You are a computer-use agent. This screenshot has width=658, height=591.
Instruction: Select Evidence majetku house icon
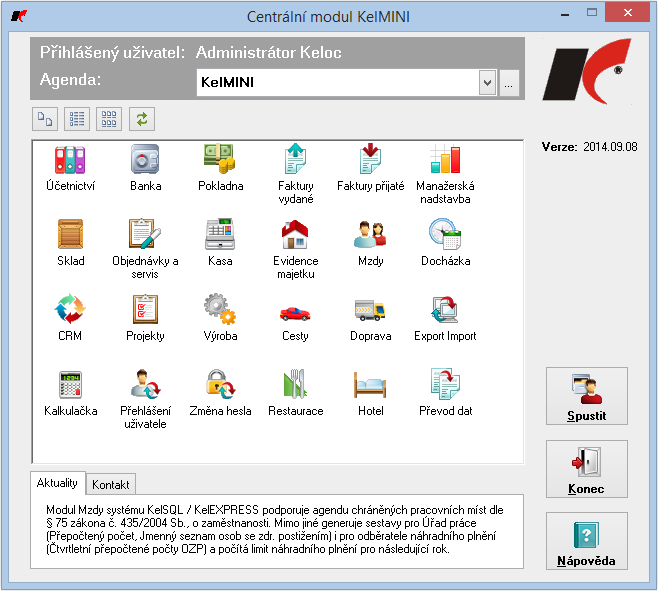click(x=295, y=248)
